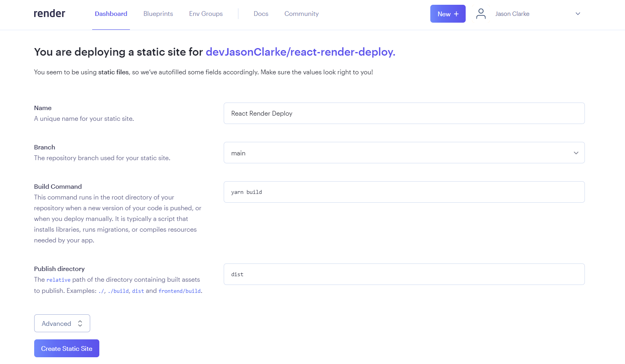This screenshot has height=364, width=625.
Task: Select the Dashboard menu item
Action: [x=111, y=14]
